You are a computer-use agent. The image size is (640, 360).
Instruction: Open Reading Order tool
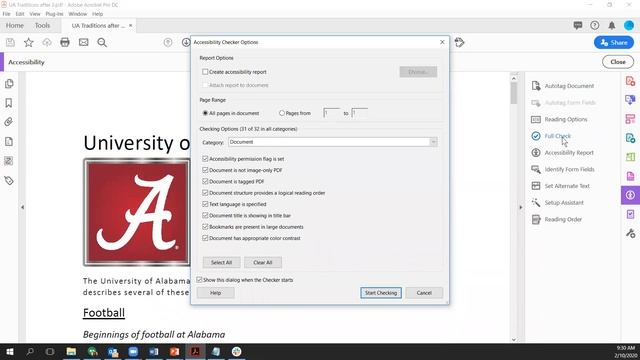coord(557,219)
